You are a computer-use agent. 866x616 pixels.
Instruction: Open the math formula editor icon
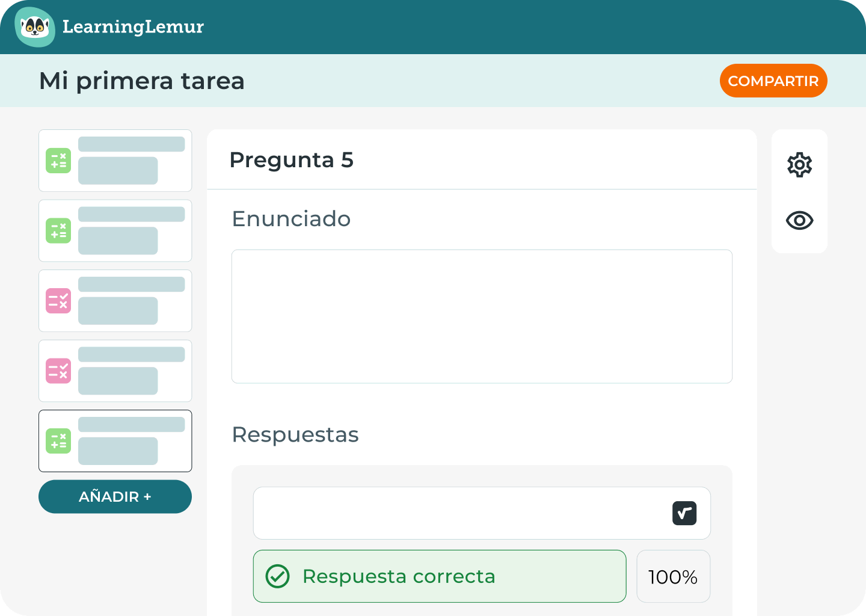point(684,513)
